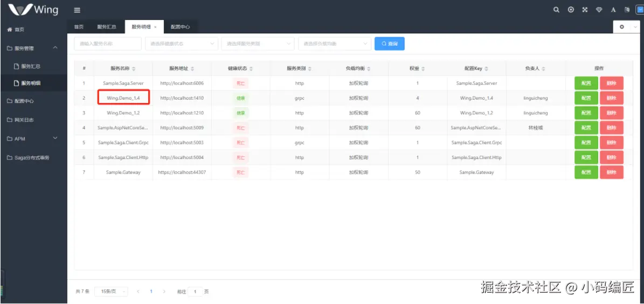Switch to the 服务汇总 tab
Viewport: 644px width, 304px height.
coord(107,27)
